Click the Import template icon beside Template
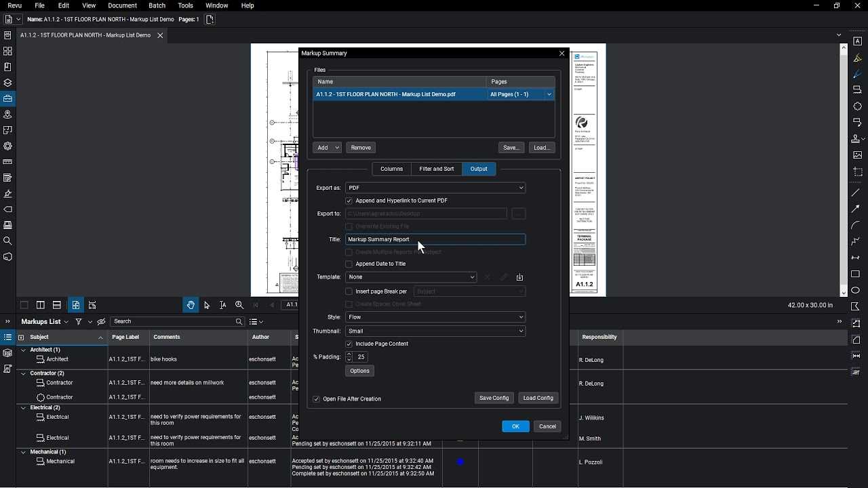Image resolution: width=868 pixels, height=488 pixels. click(x=519, y=277)
